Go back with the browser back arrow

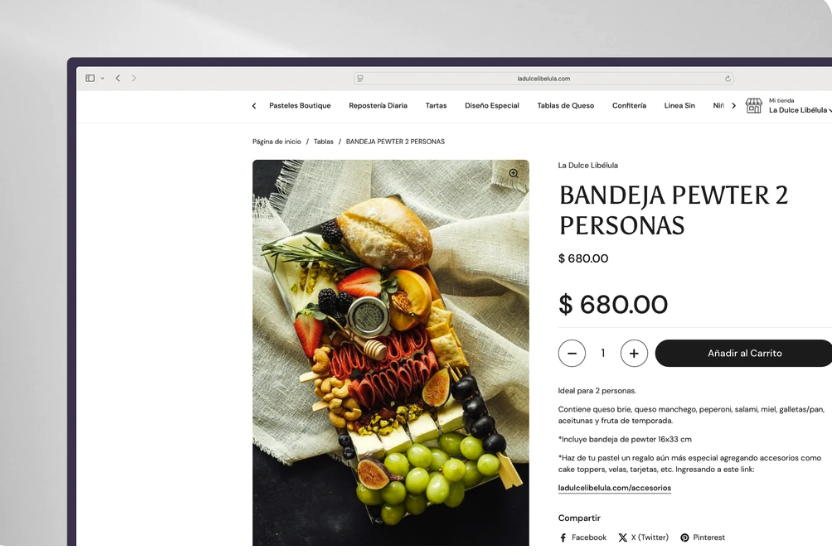(x=118, y=78)
